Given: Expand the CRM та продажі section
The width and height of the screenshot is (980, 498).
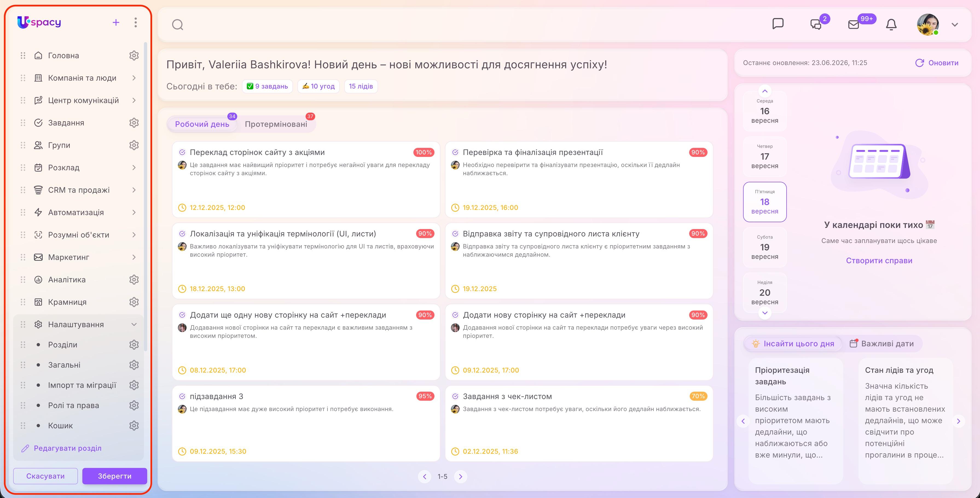Looking at the screenshot, I should [x=134, y=190].
